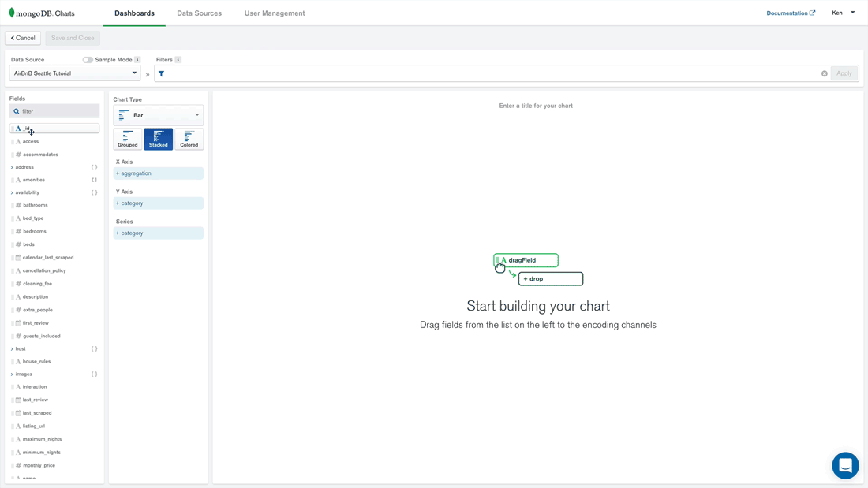Viewport: 868px width, 488px height.
Task: Click the calendar icon beside first_review
Action: pos(18,323)
